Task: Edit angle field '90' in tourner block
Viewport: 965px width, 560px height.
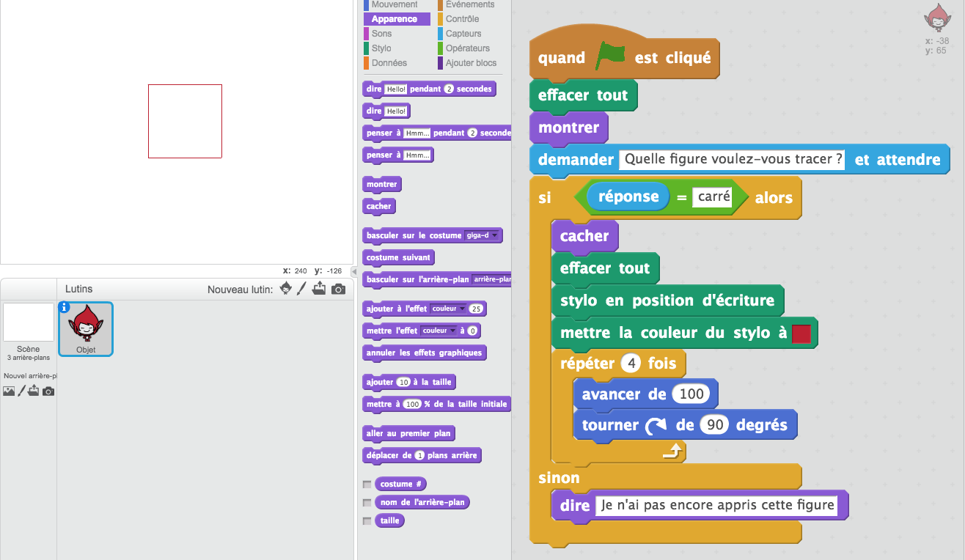Action: (x=714, y=425)
